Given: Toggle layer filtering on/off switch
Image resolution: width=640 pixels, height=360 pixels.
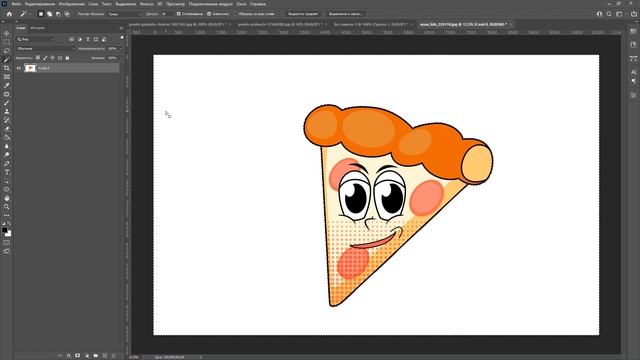Looking at the screenshot, I should pyautogui.click(x=122, y=38).
